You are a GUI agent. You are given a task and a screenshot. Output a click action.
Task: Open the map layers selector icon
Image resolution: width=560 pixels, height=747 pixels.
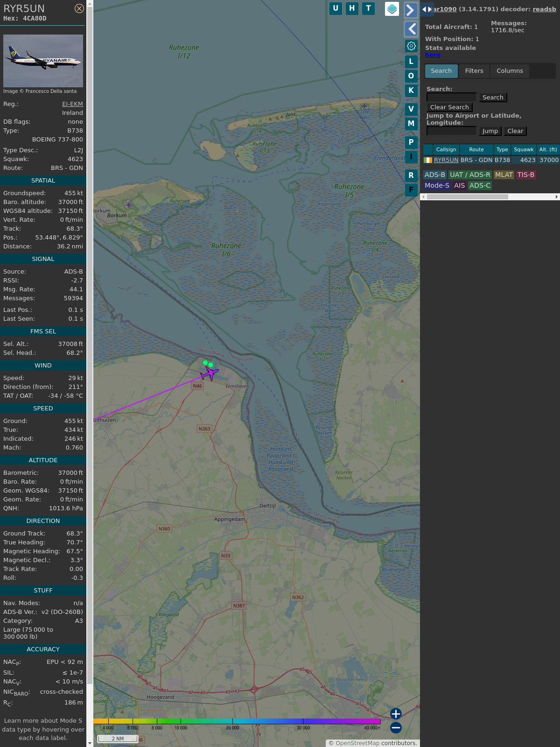coord(392,8)
